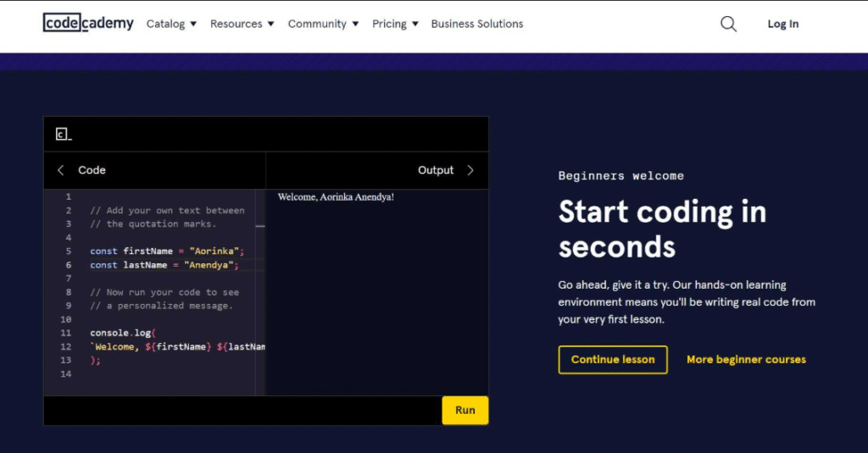Click the Welcome template string line
The width and height of the screenshot is (868, 453).
(178, 347)
